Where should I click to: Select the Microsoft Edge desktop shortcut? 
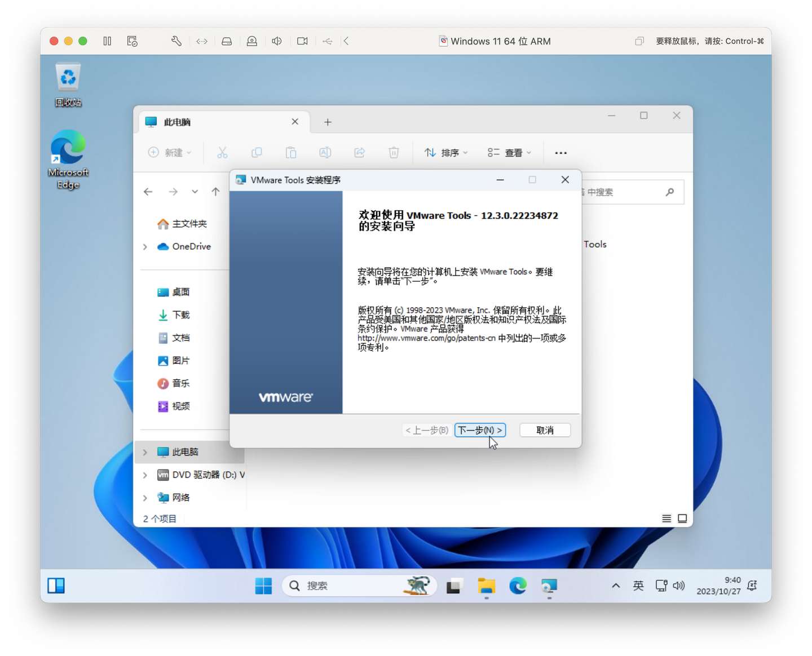68,160
